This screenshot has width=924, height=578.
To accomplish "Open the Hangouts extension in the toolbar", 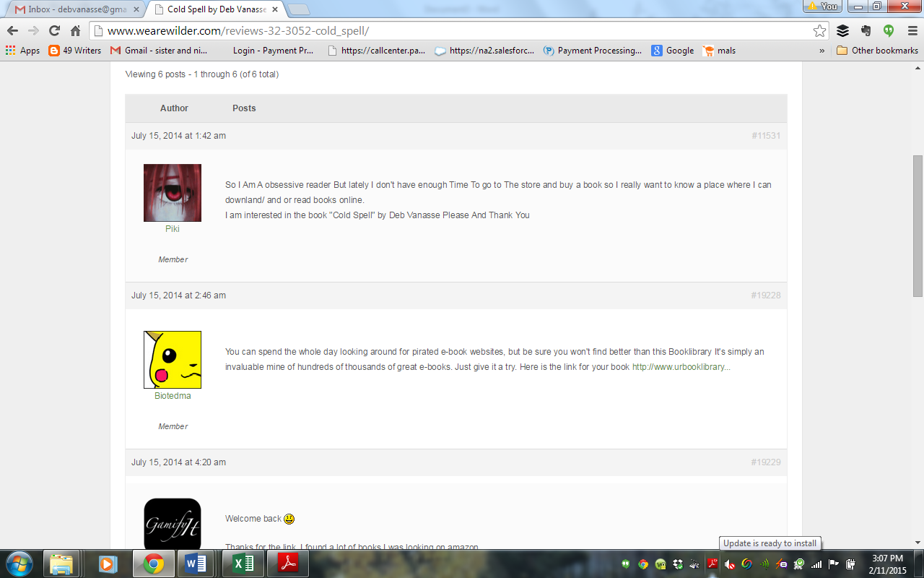I will [889, 31].
